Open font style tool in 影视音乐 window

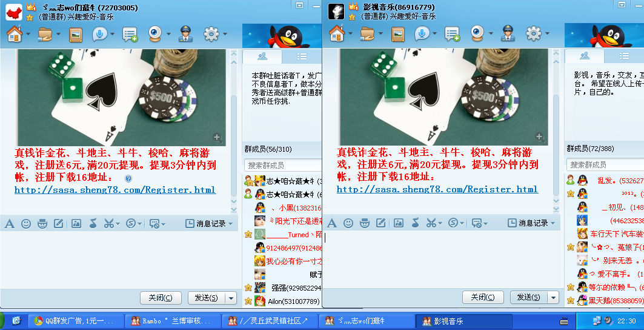pyautogui.click(x=331, y=223)
